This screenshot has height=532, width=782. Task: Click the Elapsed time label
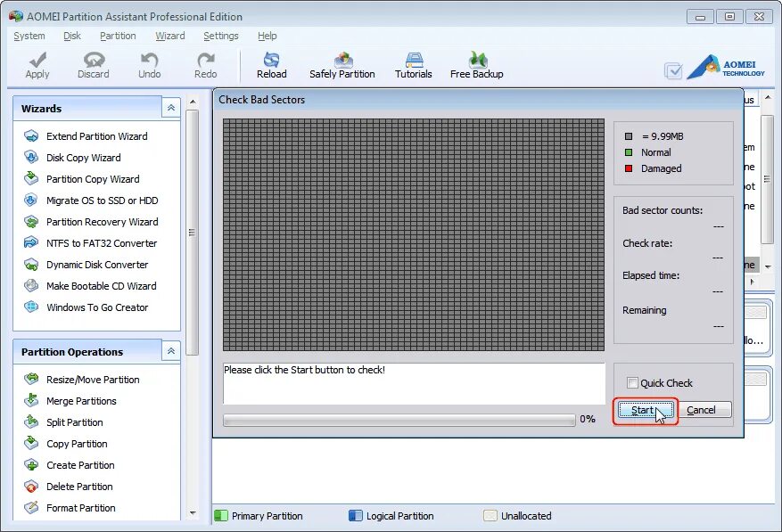click(651, 275)
